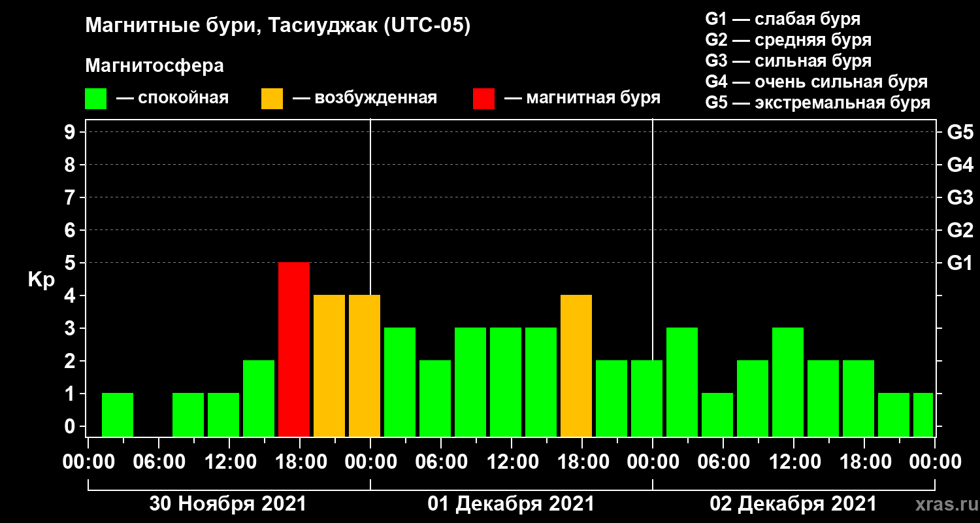Click the 'Kp' axis label
This screenshot has width=980, height=523.
pyautogui.click(x=41, y=279)
